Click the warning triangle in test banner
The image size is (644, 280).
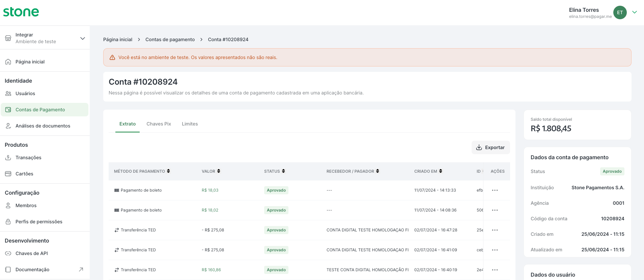coord(112,57)
